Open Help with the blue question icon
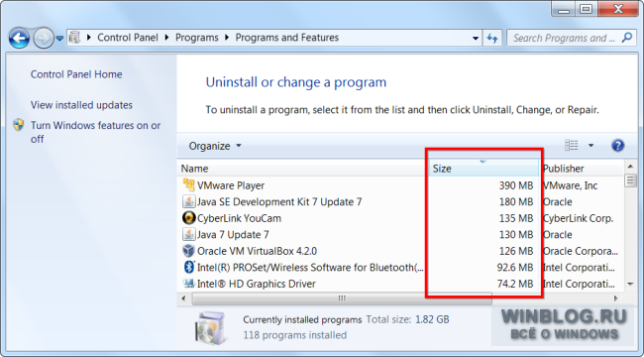The width and height of the screenshot is (644, 357). pyautogui.click(x=617, y=145)
